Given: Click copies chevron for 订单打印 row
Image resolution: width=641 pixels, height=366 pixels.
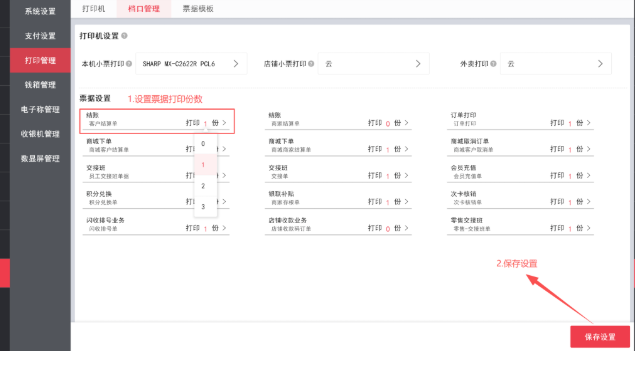Looking at the screenshot, I should point(589,123).
